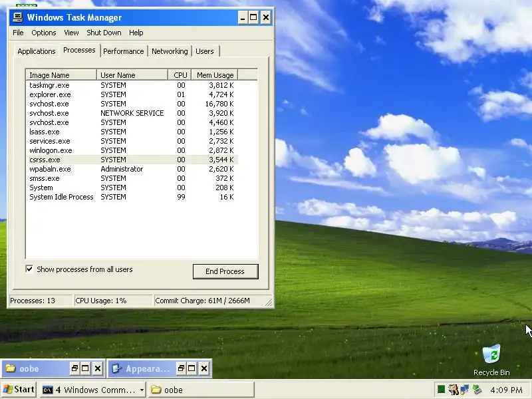
Task: Select the wpabaln.exe process row
Action: click(132, 169)
